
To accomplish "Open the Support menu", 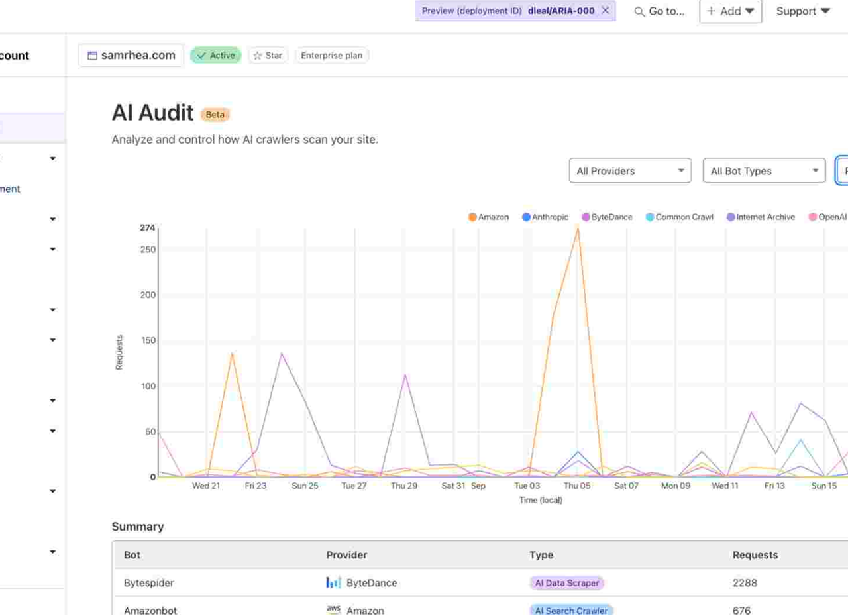I will coord(802,11).
